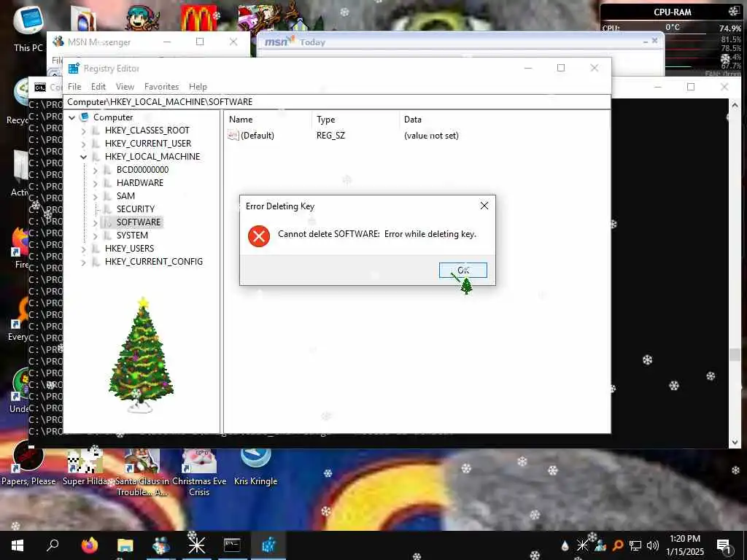747x560 pixels.
Task: Click the volume tray icon
Action: [x=652, y=545]
